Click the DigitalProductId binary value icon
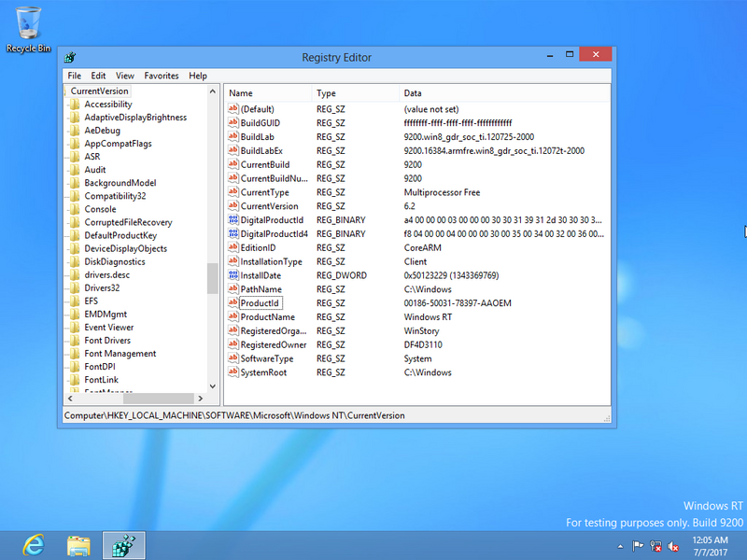The height and width of the screenshot is (560, 747). click(233, 220)
